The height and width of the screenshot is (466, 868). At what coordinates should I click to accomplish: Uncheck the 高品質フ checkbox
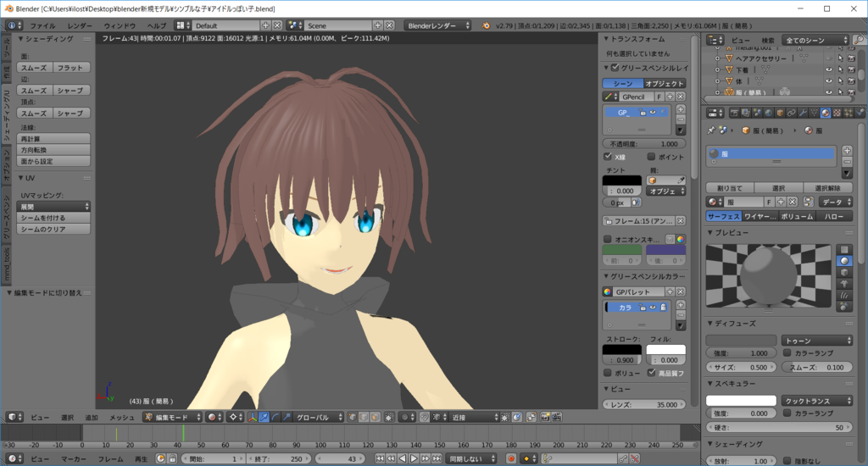coord(651,373)
